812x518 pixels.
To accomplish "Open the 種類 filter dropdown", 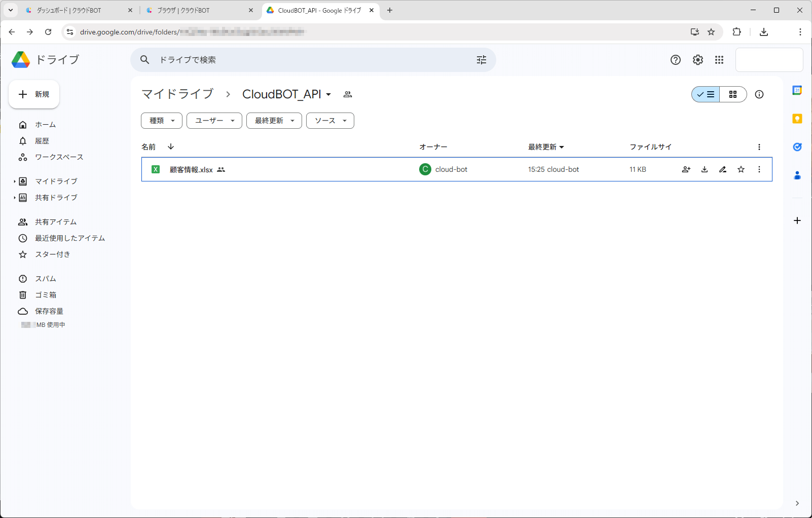I will tap(162, 121).
